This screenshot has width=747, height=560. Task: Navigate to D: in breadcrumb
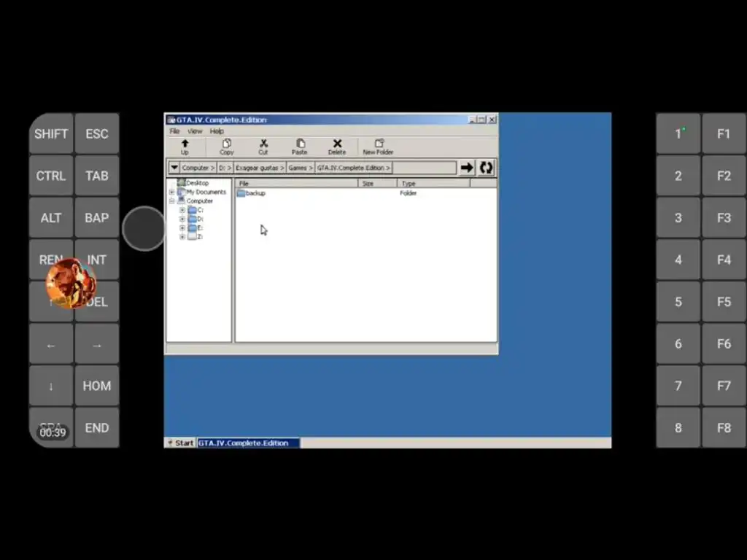[x=225, y=168]
